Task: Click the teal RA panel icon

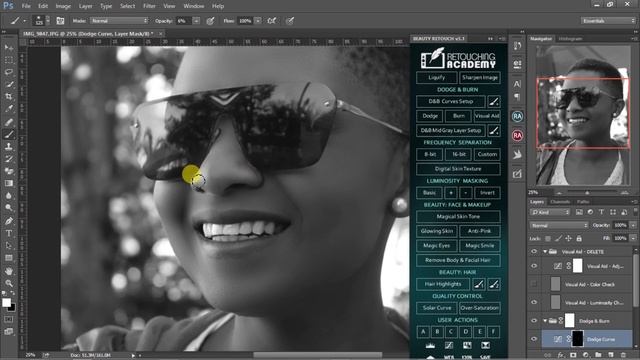Action: pyautogui.click(x=517, y=116)
